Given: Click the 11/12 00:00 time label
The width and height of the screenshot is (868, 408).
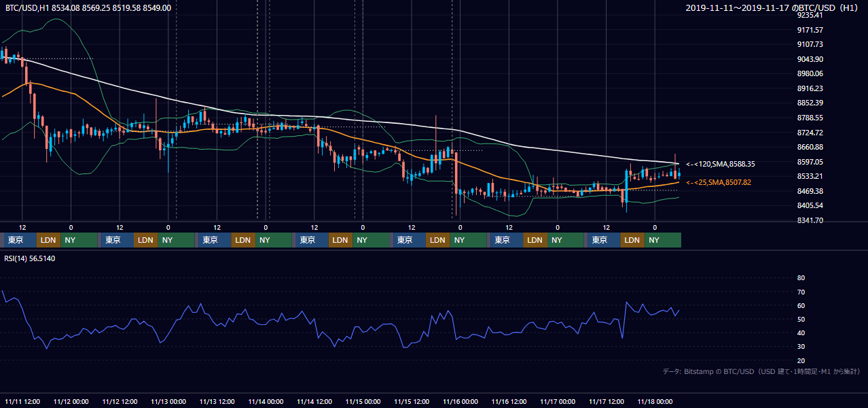Looking at the screenshot, I should (71, 401).
